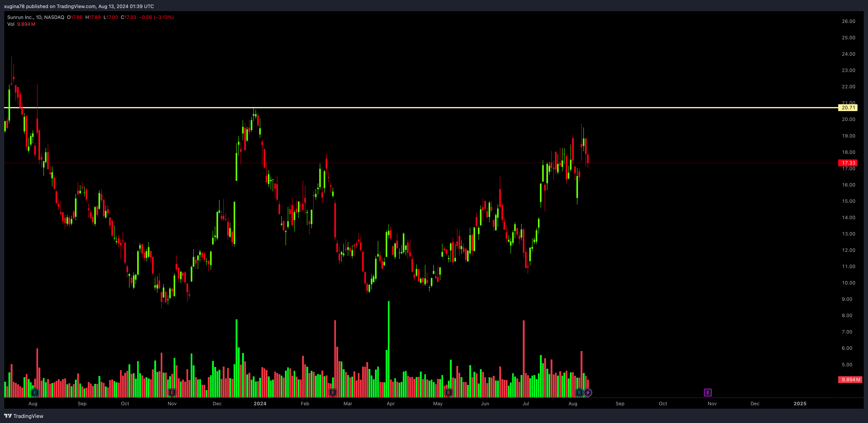The image size is (868, 423).
Task: Click the red earnings E marker above Nov 2023
Action: [x=172, y=392]
